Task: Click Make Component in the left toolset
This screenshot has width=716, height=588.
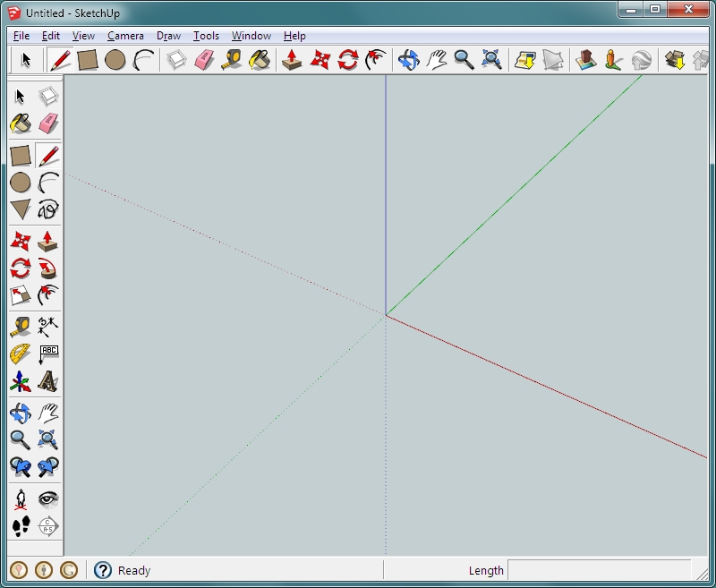Action: point(48,97)
